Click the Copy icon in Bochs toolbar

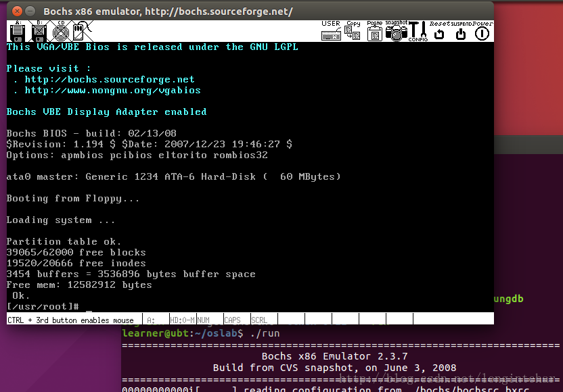(353, 31)
